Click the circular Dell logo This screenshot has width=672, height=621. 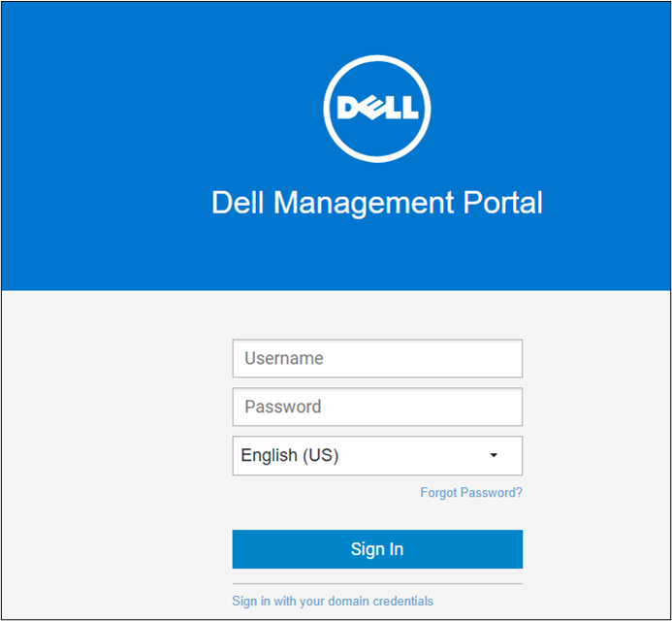[x=377, y=109]
